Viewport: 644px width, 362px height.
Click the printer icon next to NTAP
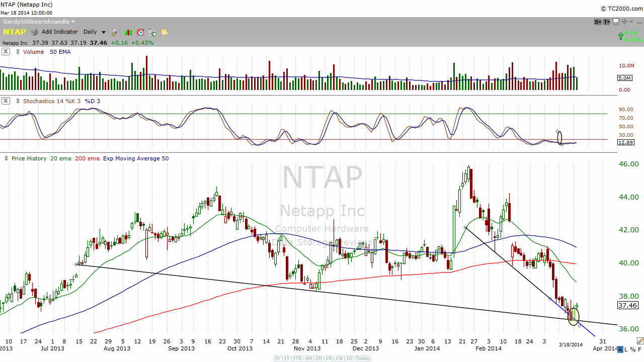[x=34, y=32]
